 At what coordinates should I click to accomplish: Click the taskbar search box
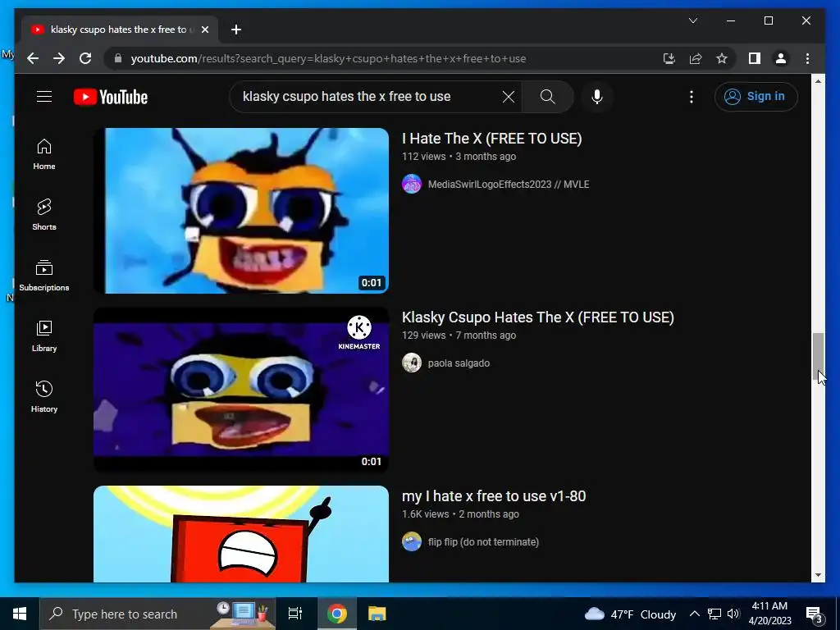click(157, 614)
